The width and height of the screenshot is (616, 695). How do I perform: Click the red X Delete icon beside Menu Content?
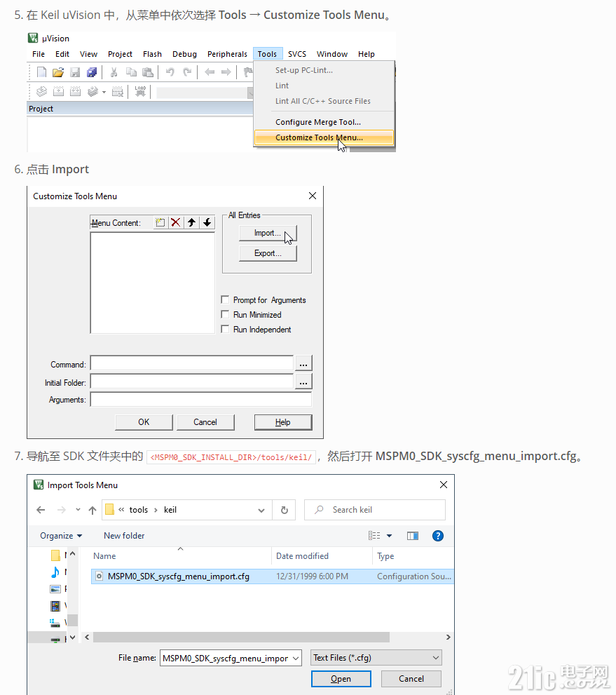click(176, 222)
